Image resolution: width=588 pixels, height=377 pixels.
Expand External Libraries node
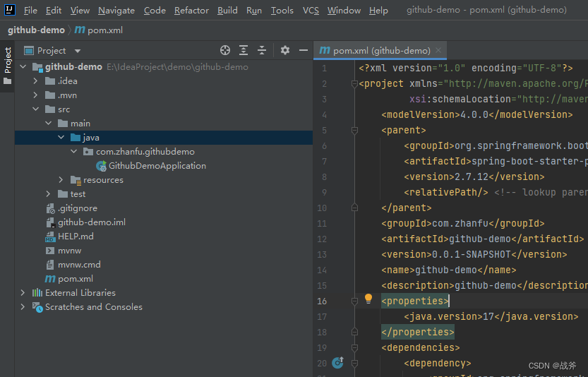[x=23, y=292]
